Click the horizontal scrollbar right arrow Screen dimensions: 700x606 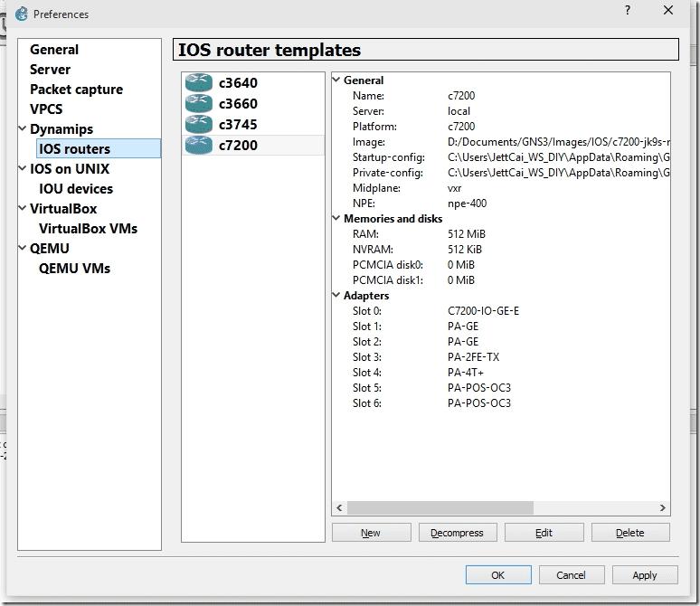pyautogui.click(x=663, y=508)
